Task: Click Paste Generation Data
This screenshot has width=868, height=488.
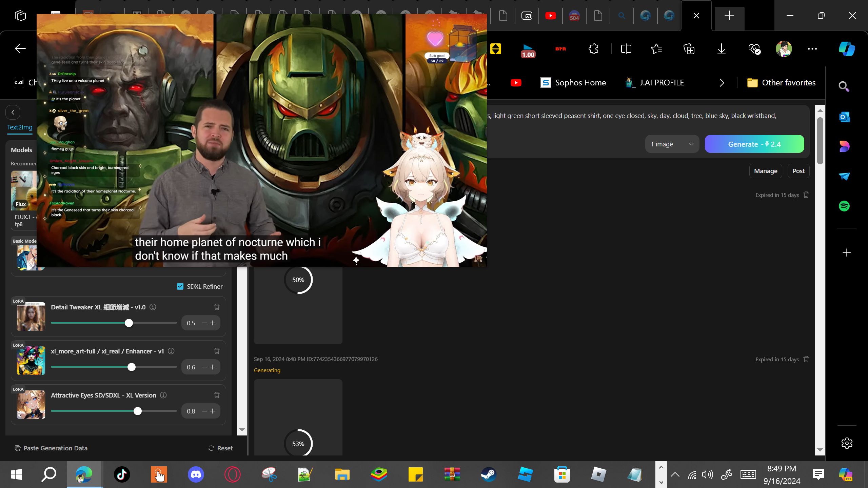Action: (51, 448)
